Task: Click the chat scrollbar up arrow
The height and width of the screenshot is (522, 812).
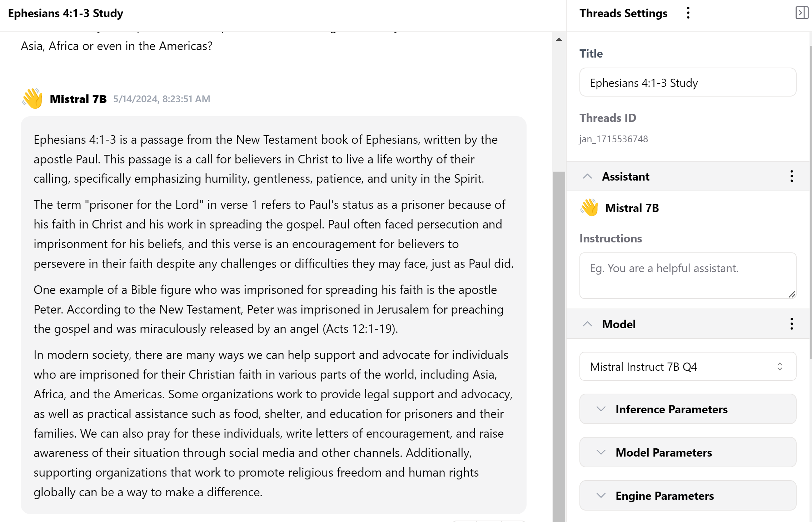Action: tap(559, 39)
